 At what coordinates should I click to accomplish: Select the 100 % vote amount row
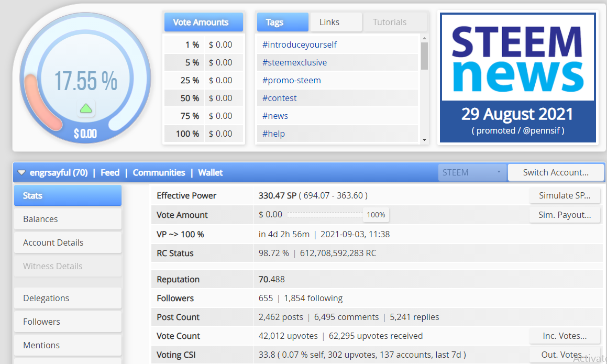[204, 134]
